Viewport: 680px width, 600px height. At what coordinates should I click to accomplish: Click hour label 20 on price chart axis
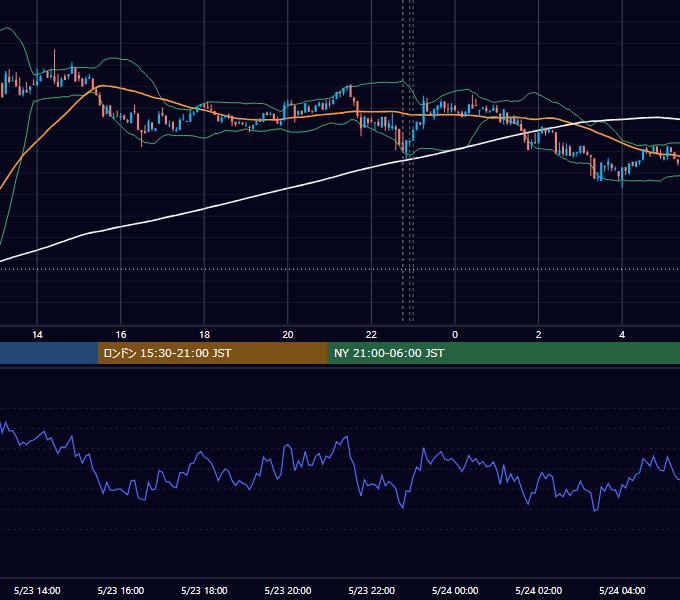pos(288,335)
